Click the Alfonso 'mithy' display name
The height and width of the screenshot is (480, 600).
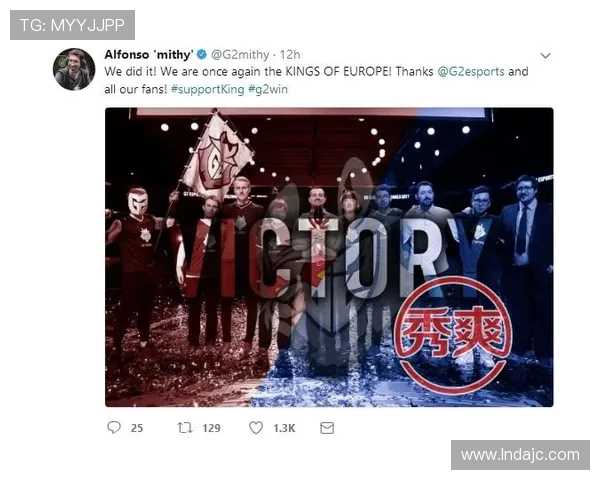tap(149, 55)
